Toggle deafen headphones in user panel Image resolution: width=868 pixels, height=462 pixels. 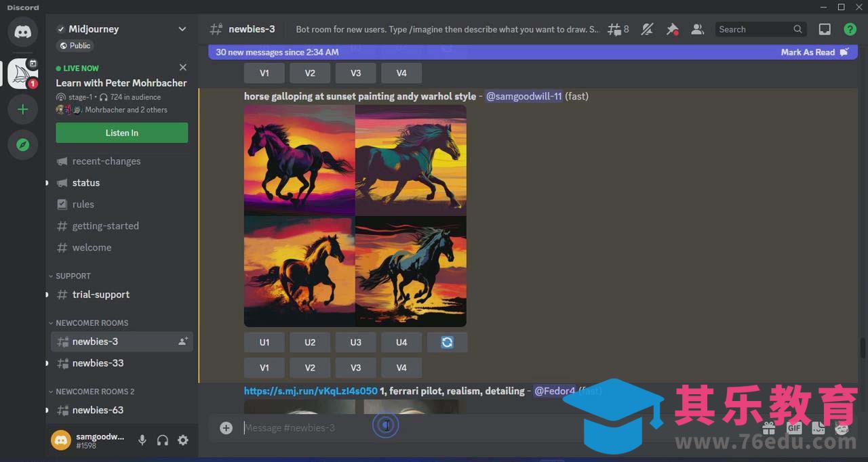click(x=163, y=440)
